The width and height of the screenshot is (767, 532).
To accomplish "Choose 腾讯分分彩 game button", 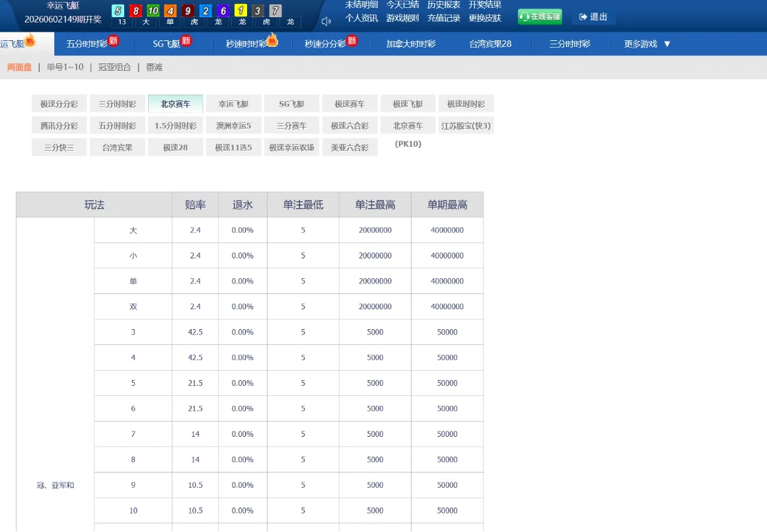I will (x=59, y=126).
